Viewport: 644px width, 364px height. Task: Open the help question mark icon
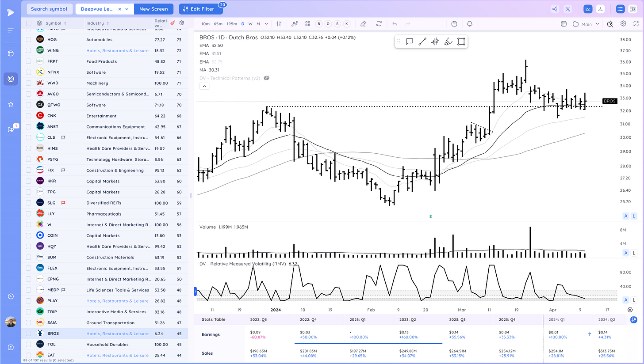click(x=11, y=347)
